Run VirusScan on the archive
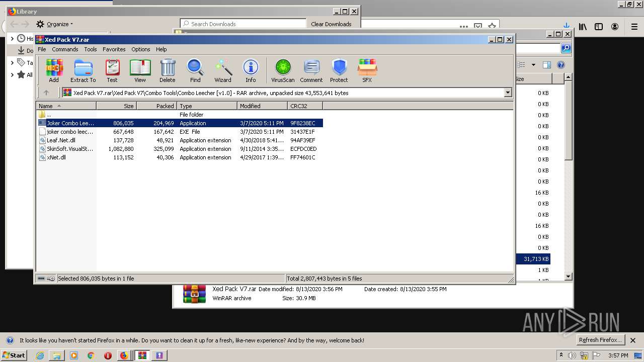The image size is (644, 362). [x=283, y=71]
